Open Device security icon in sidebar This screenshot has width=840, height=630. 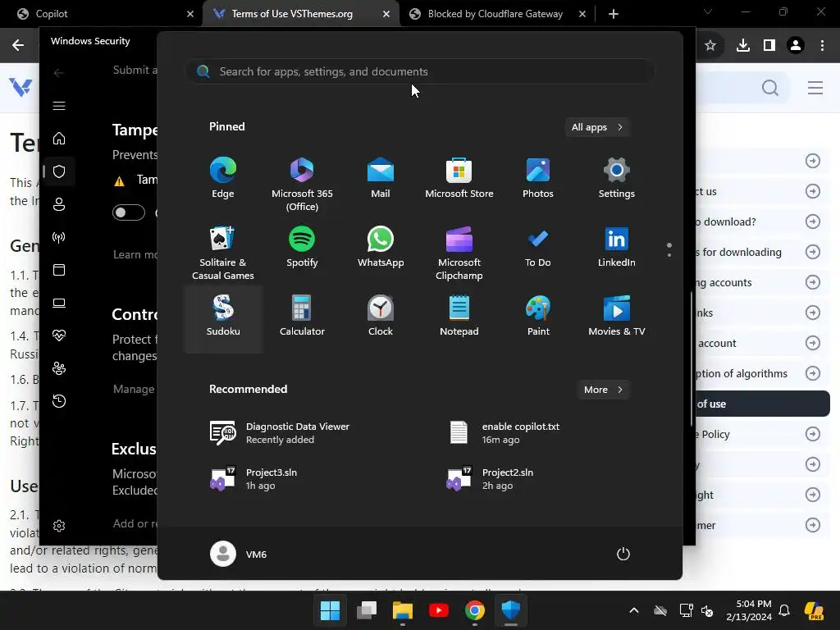point(59,303)
